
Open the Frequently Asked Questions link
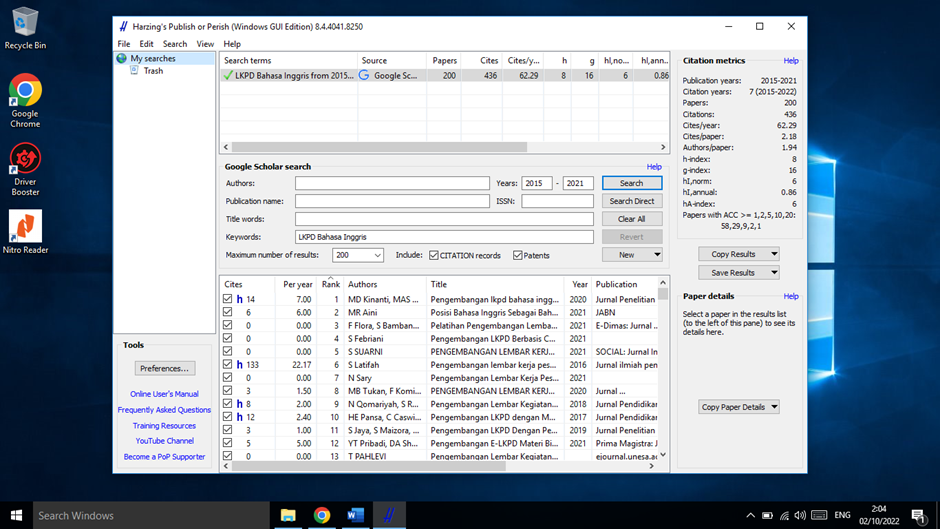point(164,410)
